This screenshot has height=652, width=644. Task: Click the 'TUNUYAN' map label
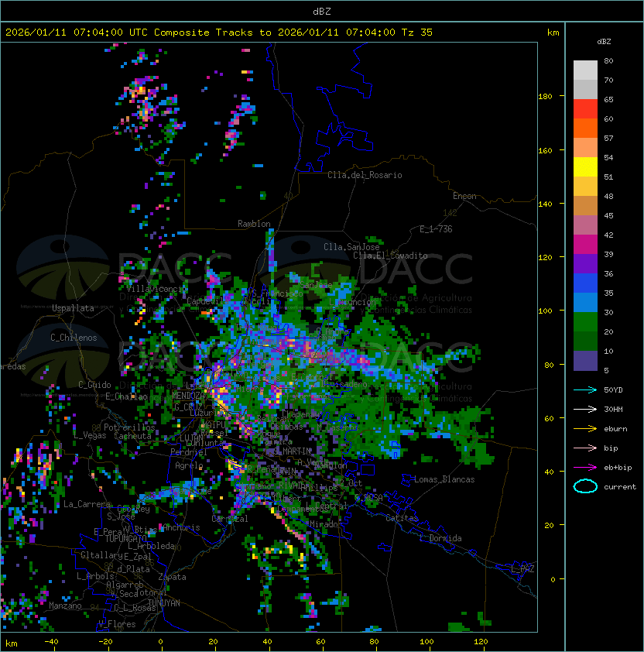pyautogui.click(x=164, y=603)
